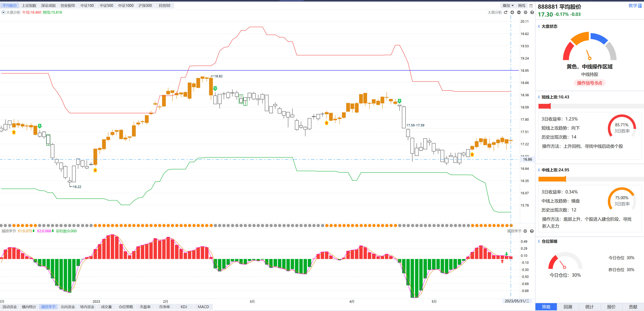This screenshot has width=644, height=311.
Task: Switch to 流动资金 indicator tab
Action: (x=10, y=307)
